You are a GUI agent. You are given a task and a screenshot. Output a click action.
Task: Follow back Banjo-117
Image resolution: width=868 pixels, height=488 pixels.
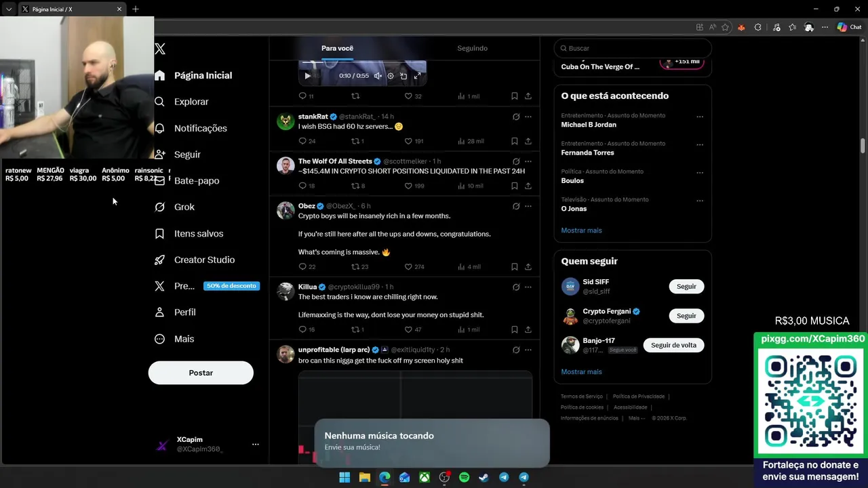click(x=673, y=345)
